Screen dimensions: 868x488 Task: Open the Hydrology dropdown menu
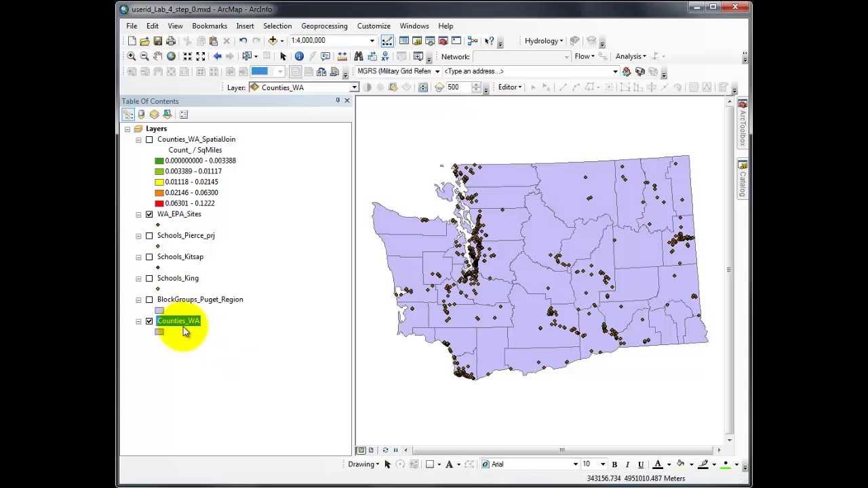click(545, 41)
